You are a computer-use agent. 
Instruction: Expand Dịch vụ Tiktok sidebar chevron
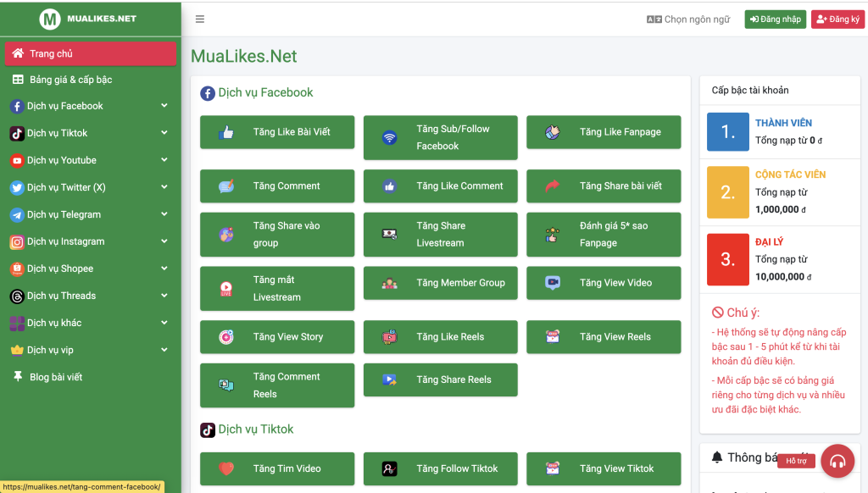(164, 133)
